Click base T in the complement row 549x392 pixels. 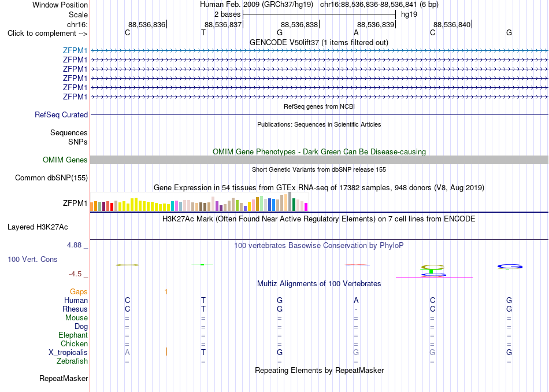click(203, 32)
